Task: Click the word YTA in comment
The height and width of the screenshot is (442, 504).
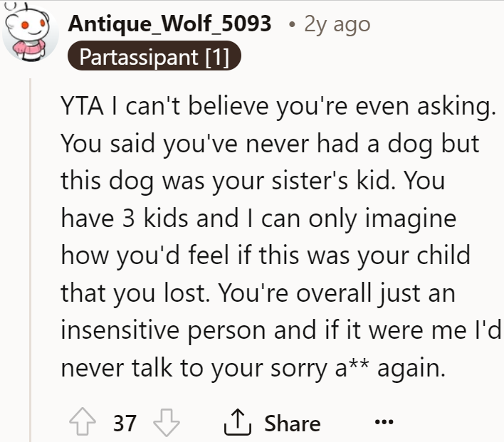Action: coord(83,106)
